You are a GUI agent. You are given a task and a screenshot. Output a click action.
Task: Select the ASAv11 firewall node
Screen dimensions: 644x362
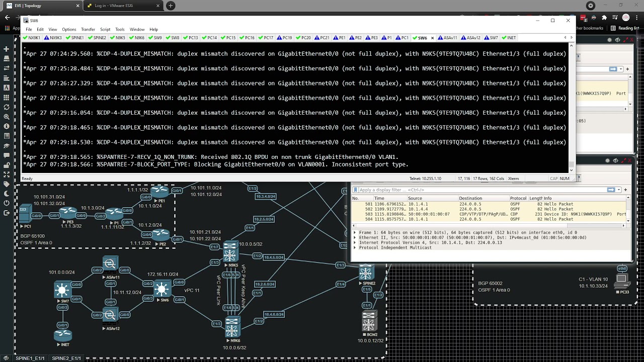(110, 264)
